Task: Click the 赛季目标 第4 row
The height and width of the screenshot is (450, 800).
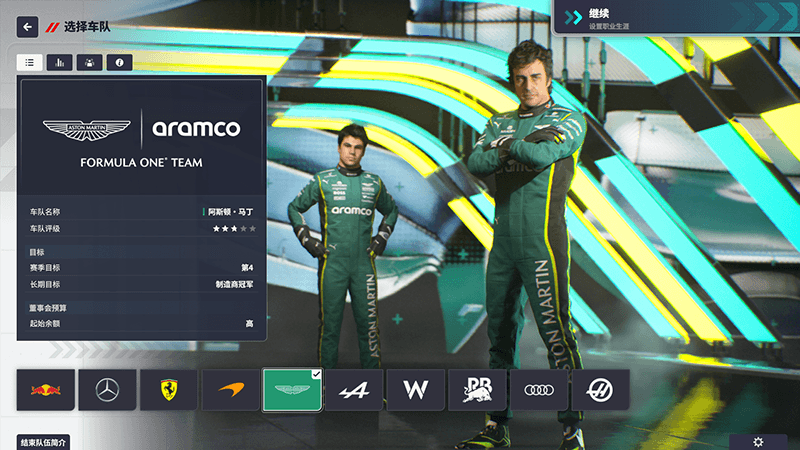Action: (x=142, y=267)
